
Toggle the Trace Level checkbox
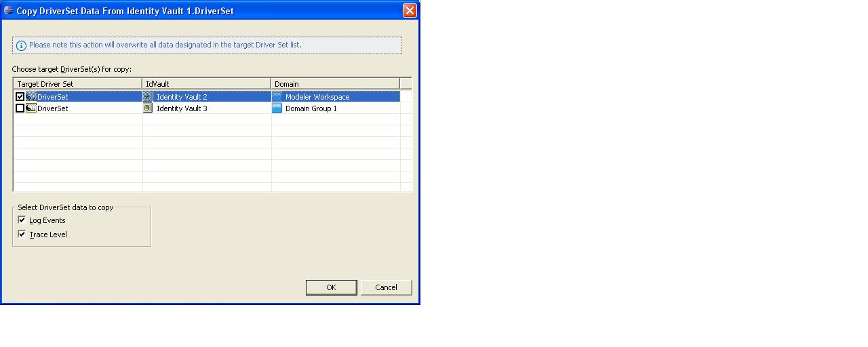(x=22, y=234)
